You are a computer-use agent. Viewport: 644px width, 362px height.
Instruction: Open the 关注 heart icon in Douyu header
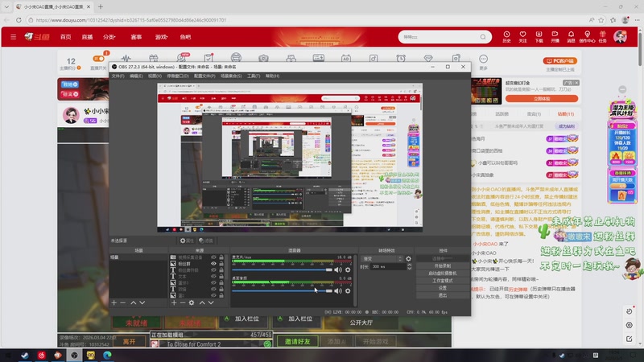(x=522, y=36)
